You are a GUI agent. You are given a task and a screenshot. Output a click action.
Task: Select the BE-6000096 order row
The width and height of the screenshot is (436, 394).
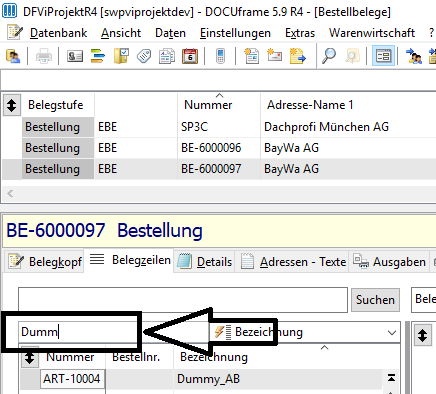[219, 148]
